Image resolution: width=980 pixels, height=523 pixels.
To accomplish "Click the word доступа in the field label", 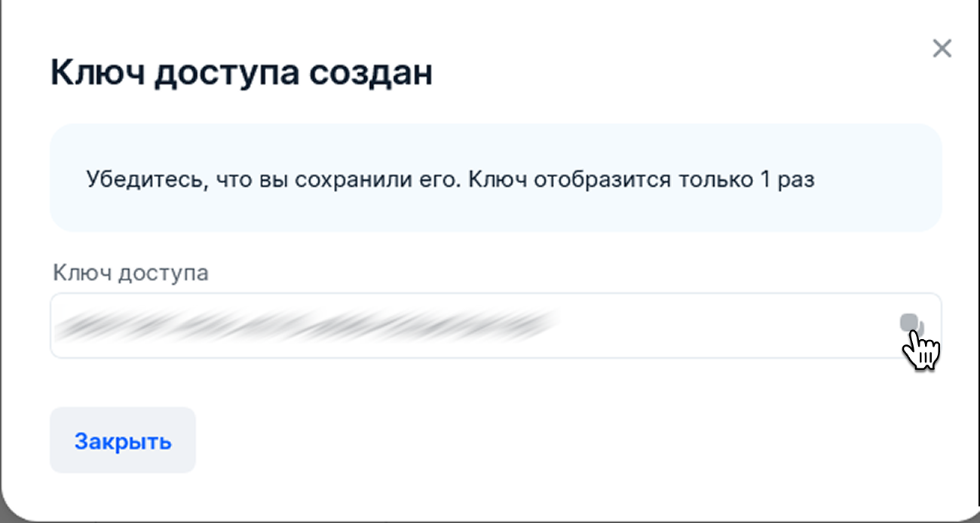I will click(164, 274).
